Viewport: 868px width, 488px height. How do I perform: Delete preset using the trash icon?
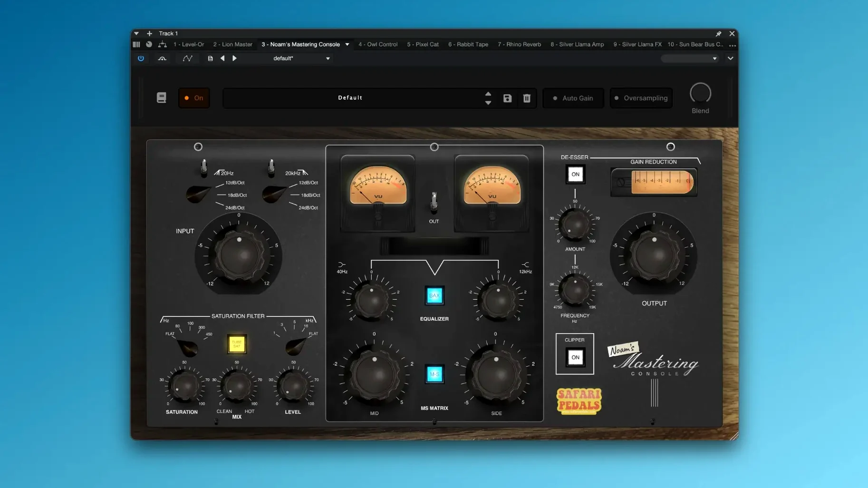pos(527,98)
